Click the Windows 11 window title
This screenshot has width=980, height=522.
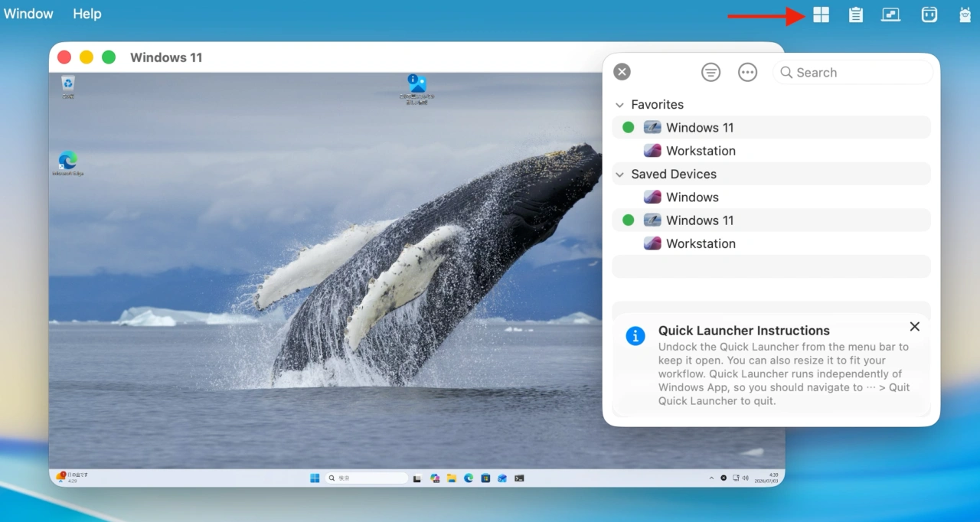(166, 57)
